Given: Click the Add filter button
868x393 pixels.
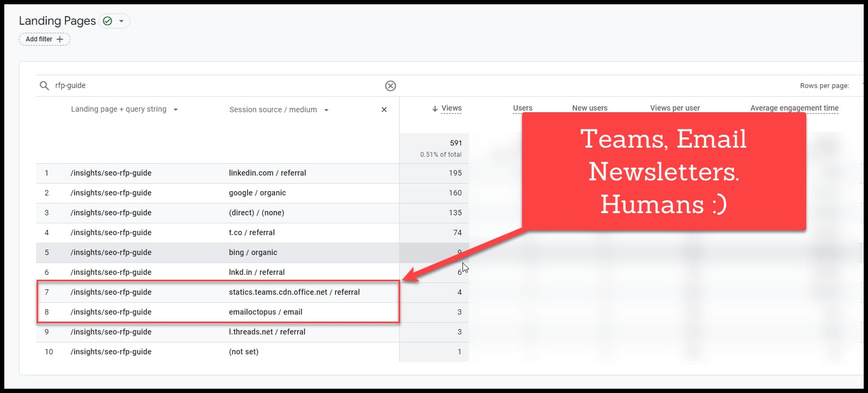Looking at the screenshot, I should (45, 39).
